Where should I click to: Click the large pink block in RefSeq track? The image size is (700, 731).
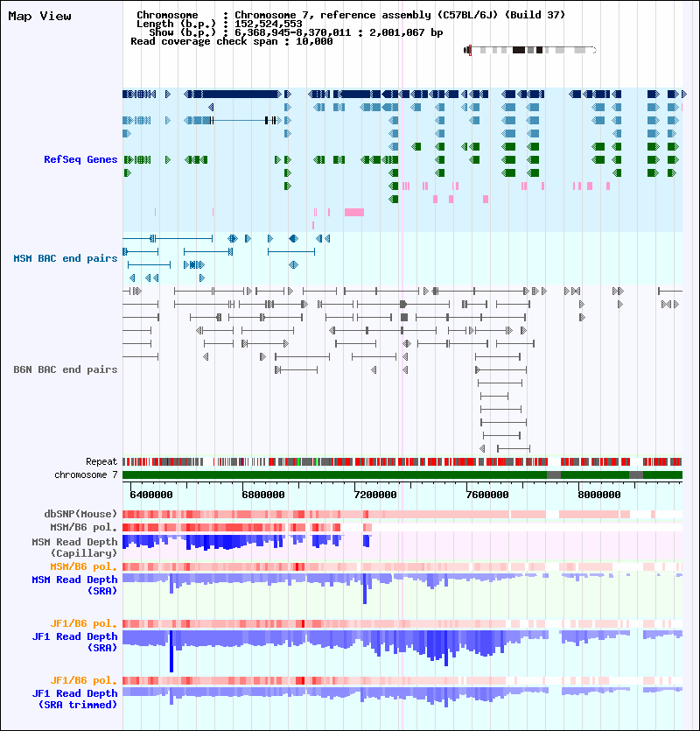pos(354,213)
